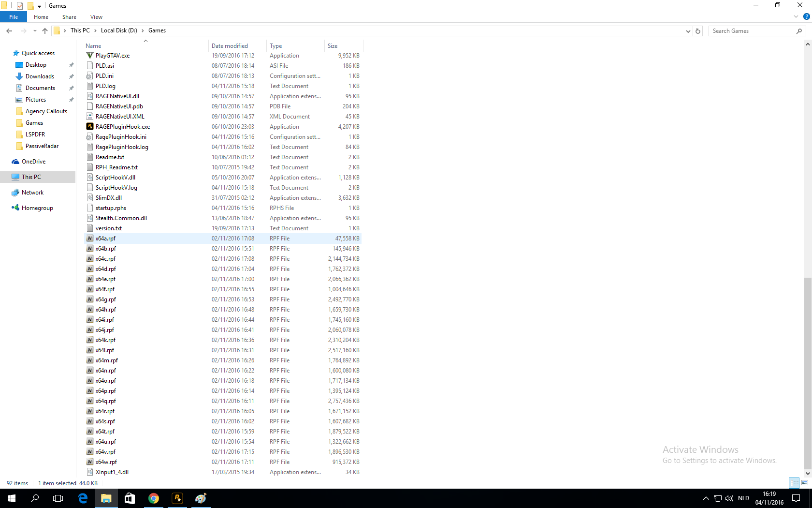This screenshot has width=812, height=508.
Task: Switch to Large icons view layout
Action: [x=805, y=483]
